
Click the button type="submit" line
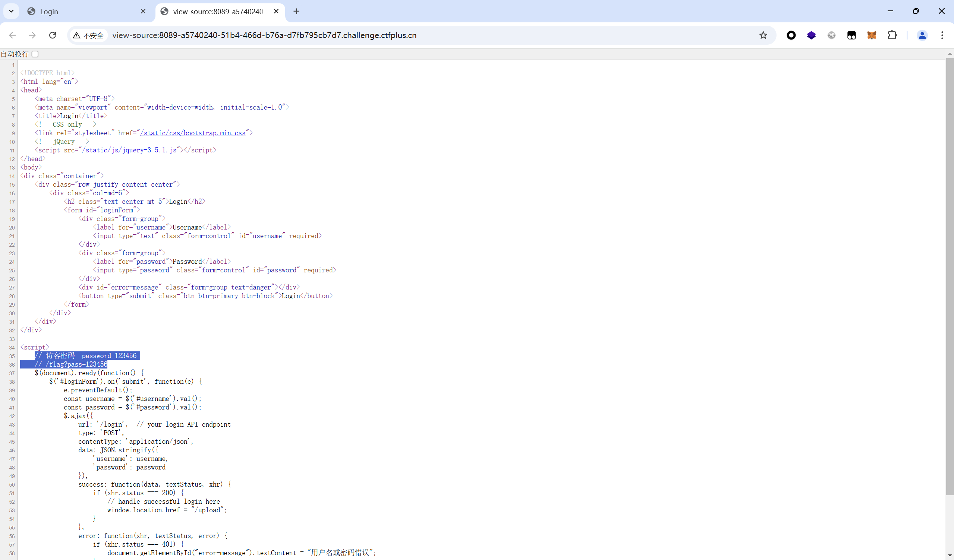point(205,296)
